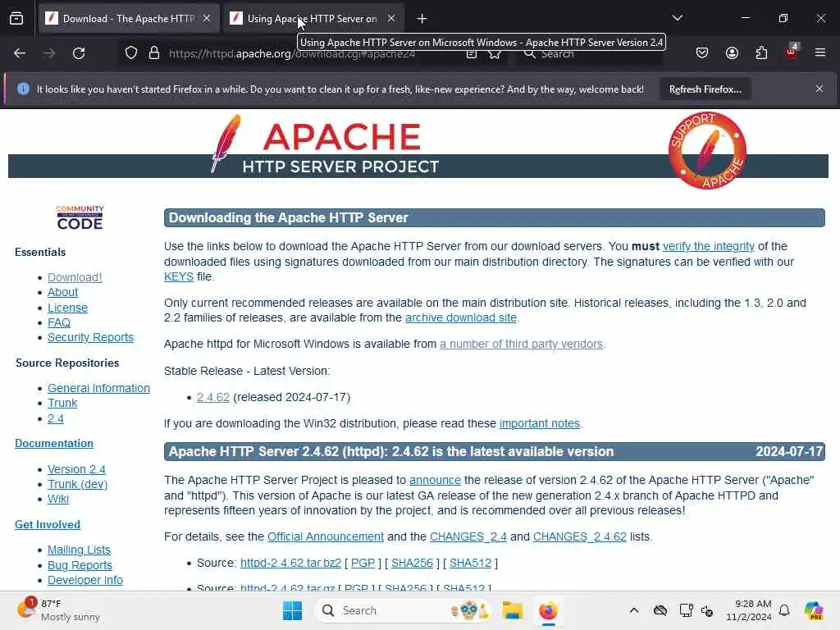Open a number of third party vendors link

coord(521,344)
